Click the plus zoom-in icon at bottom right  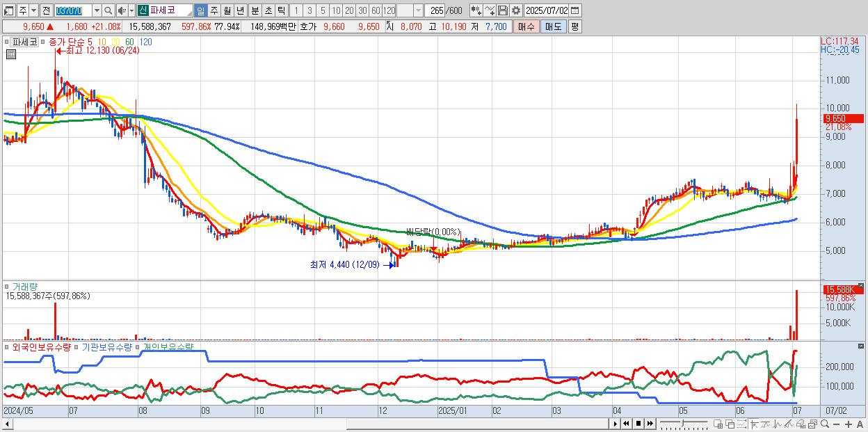(849, 424)
